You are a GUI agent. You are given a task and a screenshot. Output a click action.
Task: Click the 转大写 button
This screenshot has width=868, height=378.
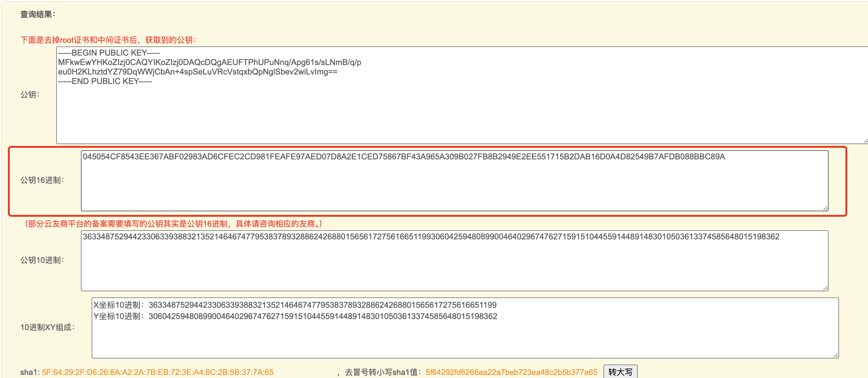[x=620, y=372]
